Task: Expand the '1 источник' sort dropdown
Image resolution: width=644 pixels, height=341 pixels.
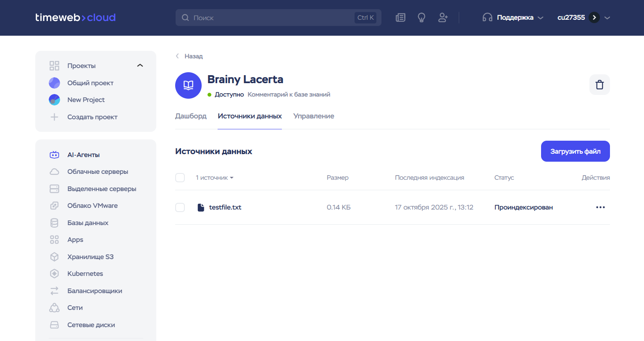Action: (x=215, y=178)
